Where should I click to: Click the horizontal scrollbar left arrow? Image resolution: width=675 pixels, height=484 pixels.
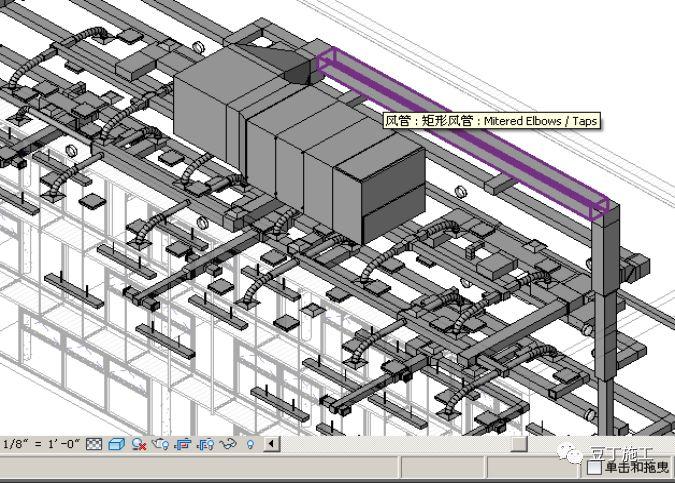pos(272,444)
